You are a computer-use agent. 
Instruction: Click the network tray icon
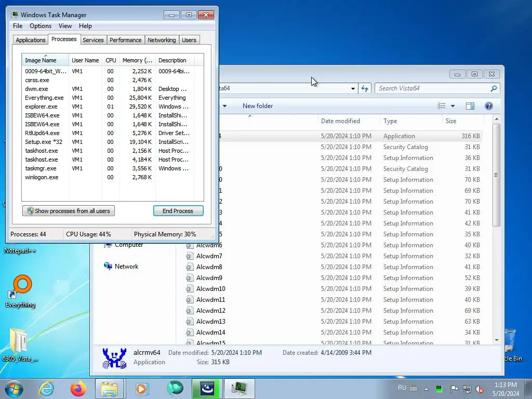pyautogui.click(x=467, y=389)
